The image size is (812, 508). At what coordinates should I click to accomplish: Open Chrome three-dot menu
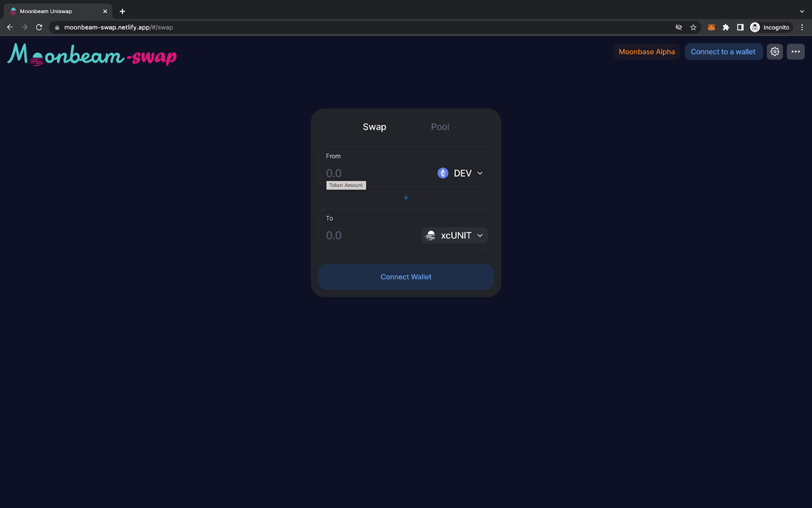[x=802, y=27]
